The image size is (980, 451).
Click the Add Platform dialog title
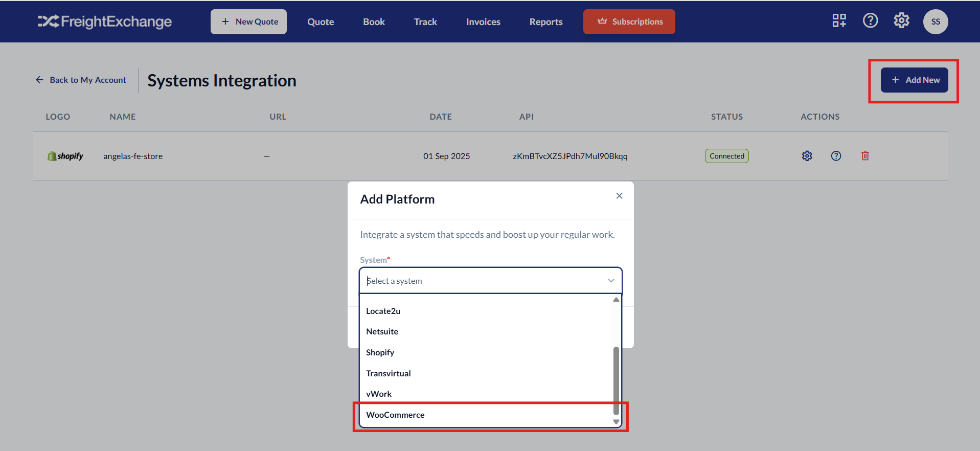[397, 199]
